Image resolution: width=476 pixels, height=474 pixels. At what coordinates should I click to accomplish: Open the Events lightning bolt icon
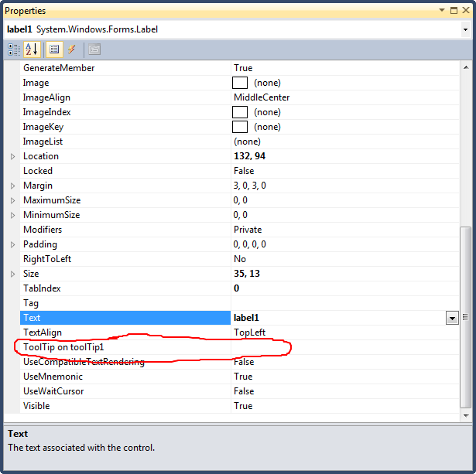tap(72, 49)
